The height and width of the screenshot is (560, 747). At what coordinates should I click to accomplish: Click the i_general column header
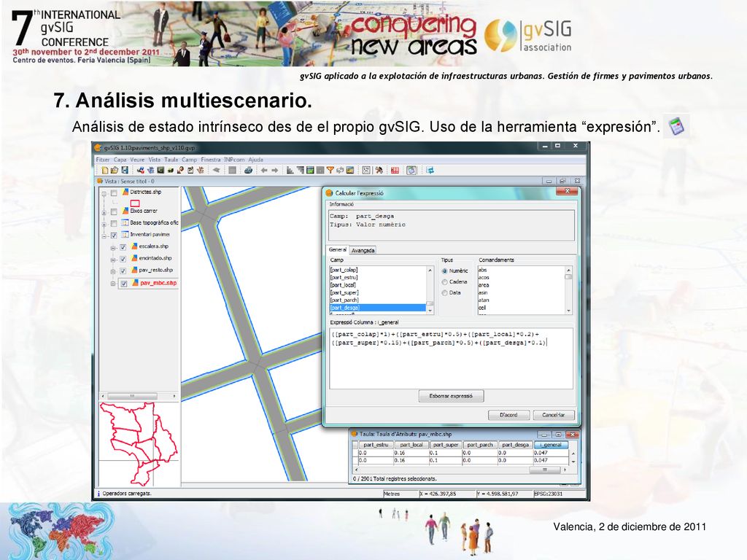[551, 445]
